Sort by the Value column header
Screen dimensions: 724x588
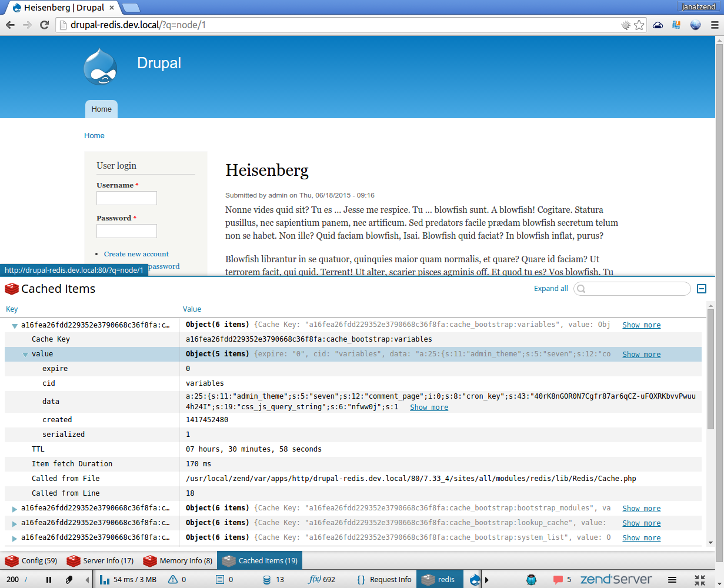click(192, 309)
